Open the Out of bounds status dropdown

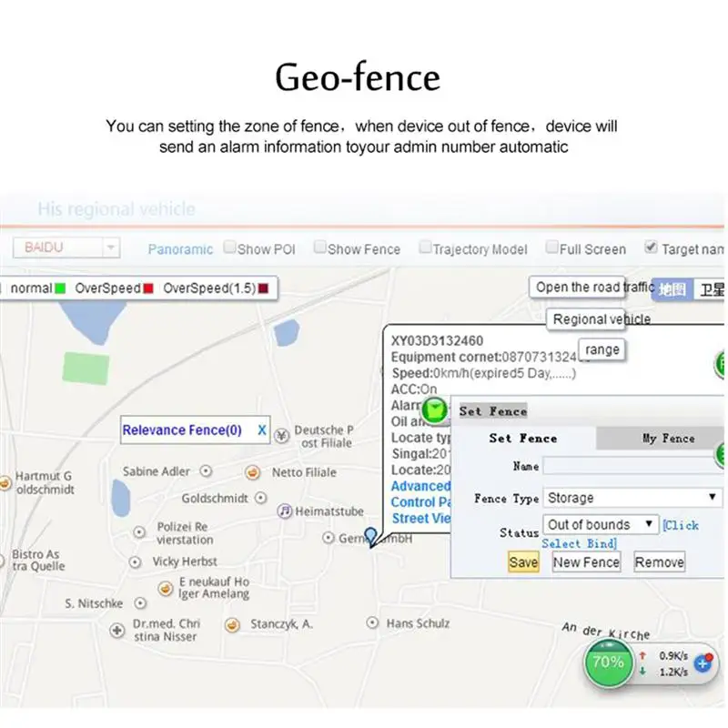coord(601,525)
